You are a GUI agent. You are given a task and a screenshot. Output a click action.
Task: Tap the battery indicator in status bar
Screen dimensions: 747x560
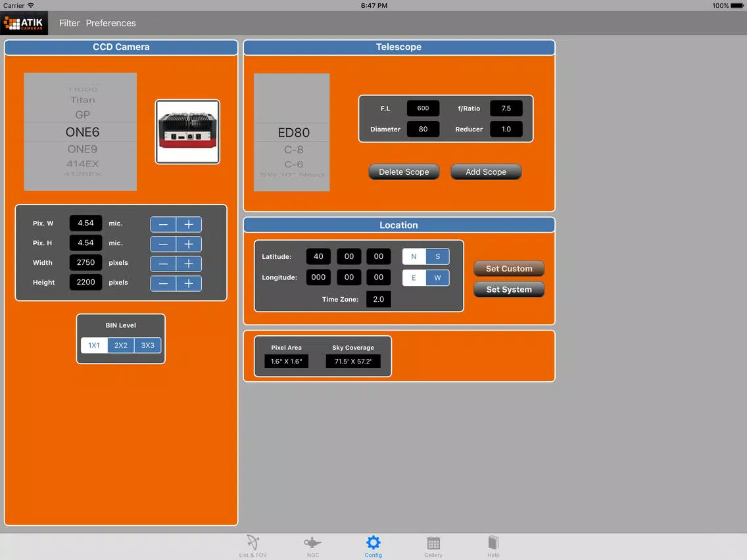pos(736,6)
